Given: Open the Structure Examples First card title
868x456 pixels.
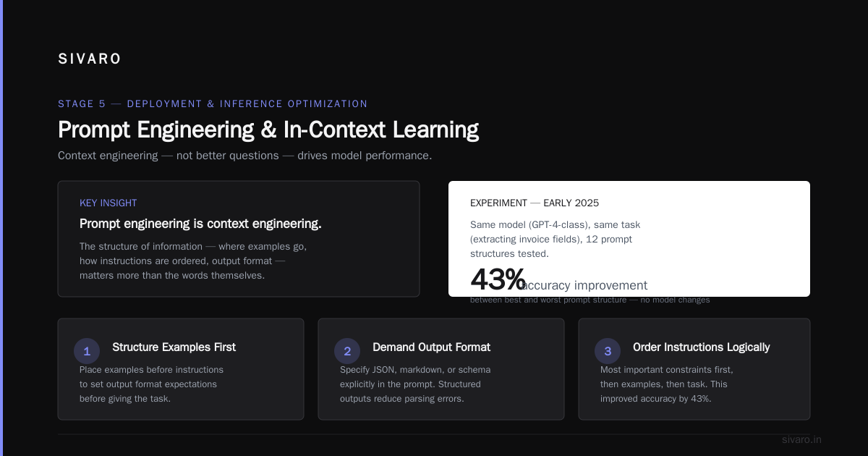Looking at the screenshot, I should (x=174, y=347).
